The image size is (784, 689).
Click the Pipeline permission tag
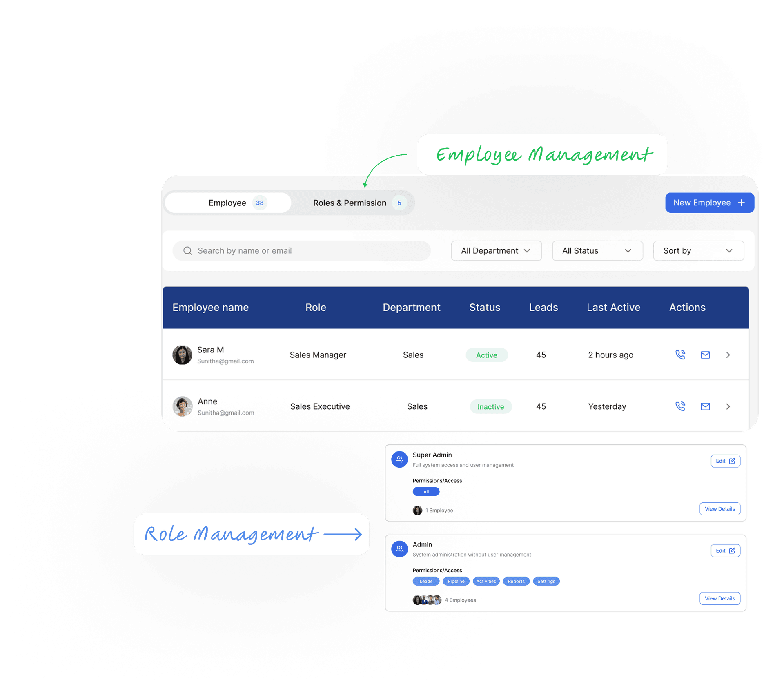tap(456, 581)
